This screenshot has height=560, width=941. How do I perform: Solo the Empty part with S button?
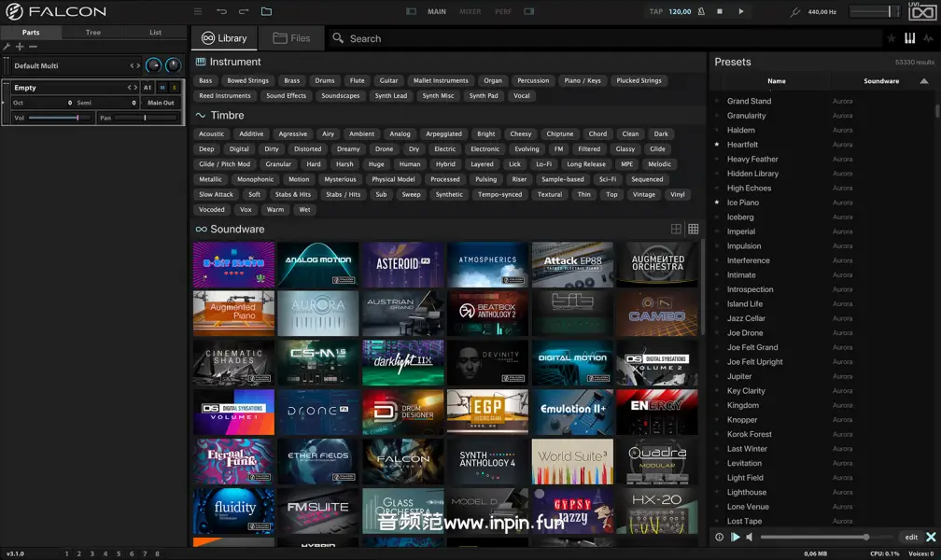pyautogui.click(x=174, y=88)
